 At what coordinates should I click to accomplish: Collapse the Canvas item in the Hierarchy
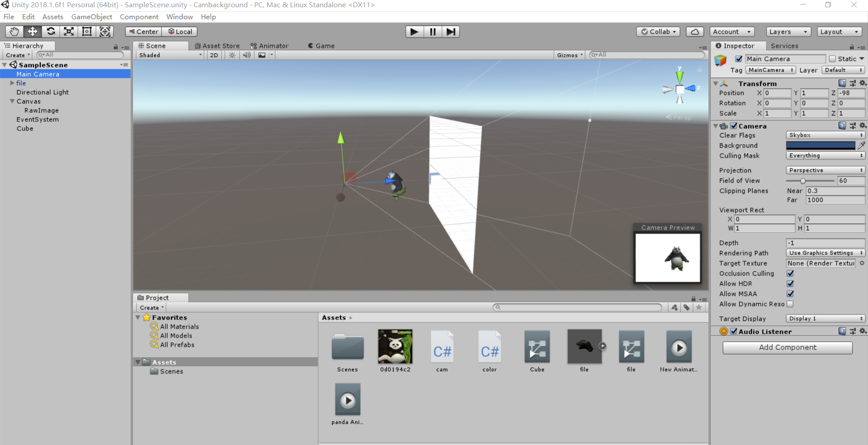pyautogui.click(x=12, y=101)
